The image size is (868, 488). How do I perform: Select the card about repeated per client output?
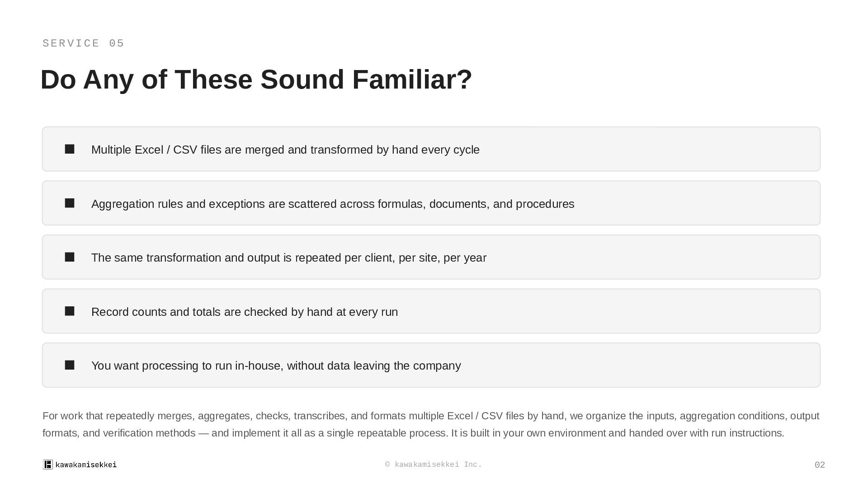pos(431,257)
